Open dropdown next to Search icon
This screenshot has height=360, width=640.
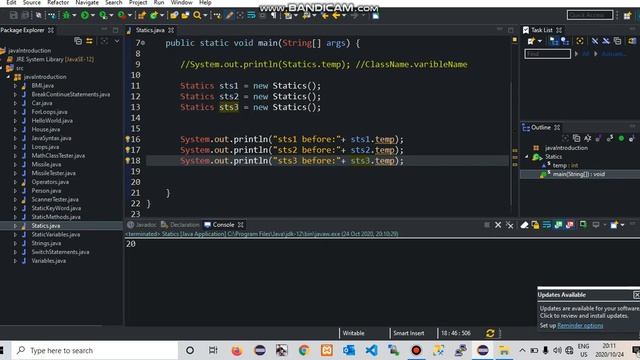[x=205, y=16]
